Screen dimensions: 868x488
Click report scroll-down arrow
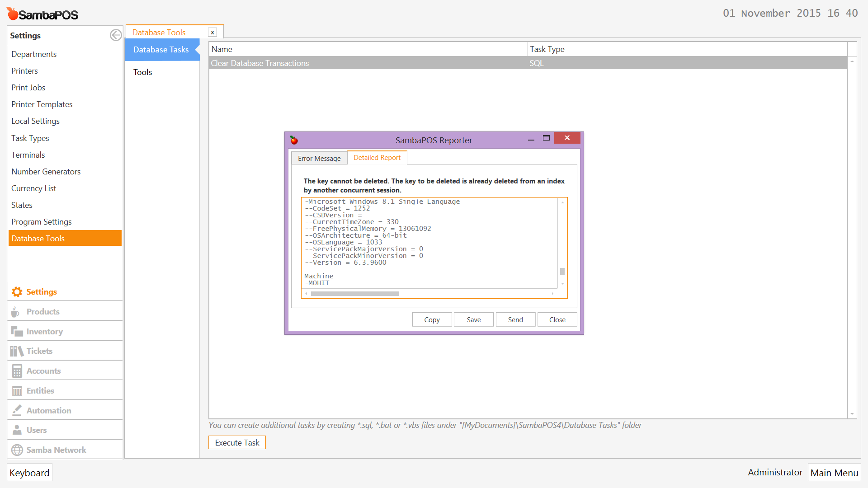[562, 284]
